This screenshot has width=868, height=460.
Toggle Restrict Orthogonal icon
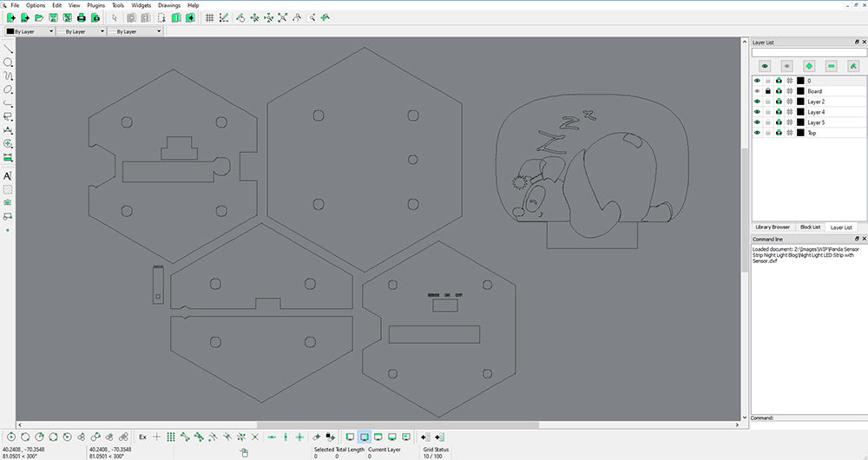tap(299, 437)
